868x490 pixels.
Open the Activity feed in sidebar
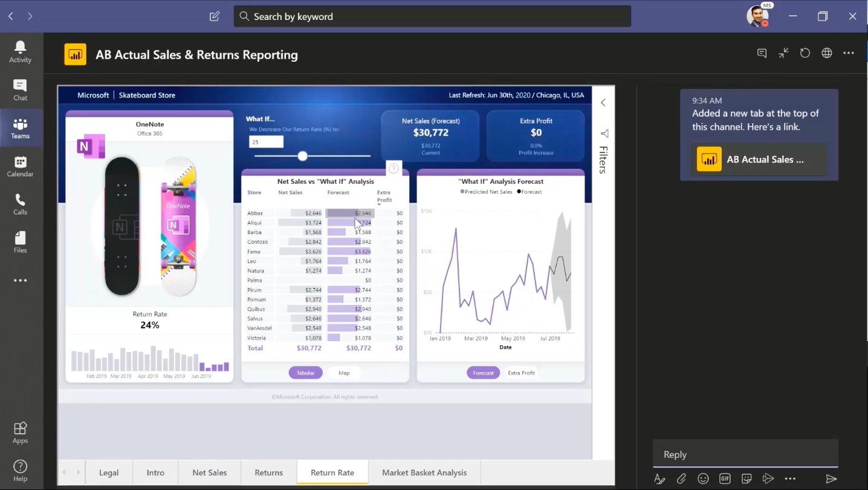[x=20, y=52]
